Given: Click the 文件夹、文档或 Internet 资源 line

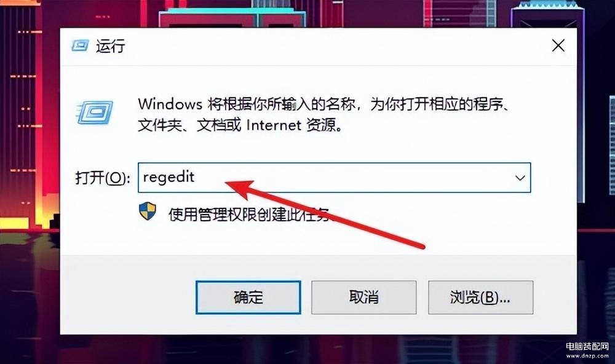Looking at the screenshot, I should 240,125.
